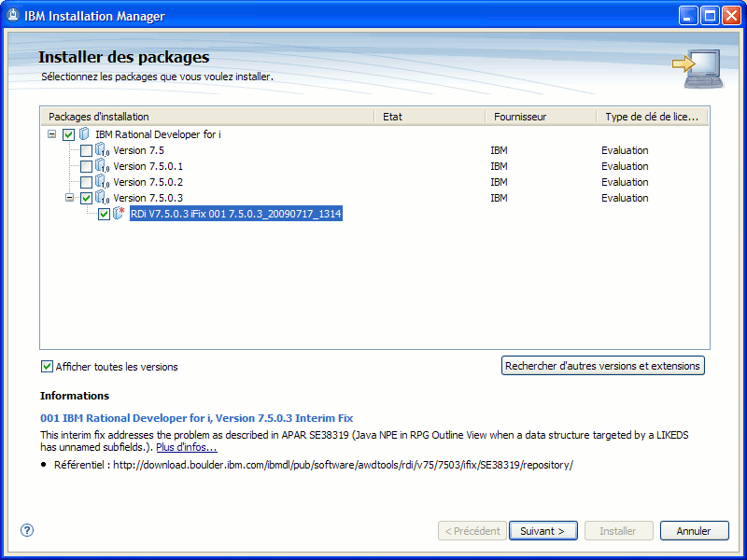Collapse the IBM Rational Developer for i tree node

coord(52,134)
